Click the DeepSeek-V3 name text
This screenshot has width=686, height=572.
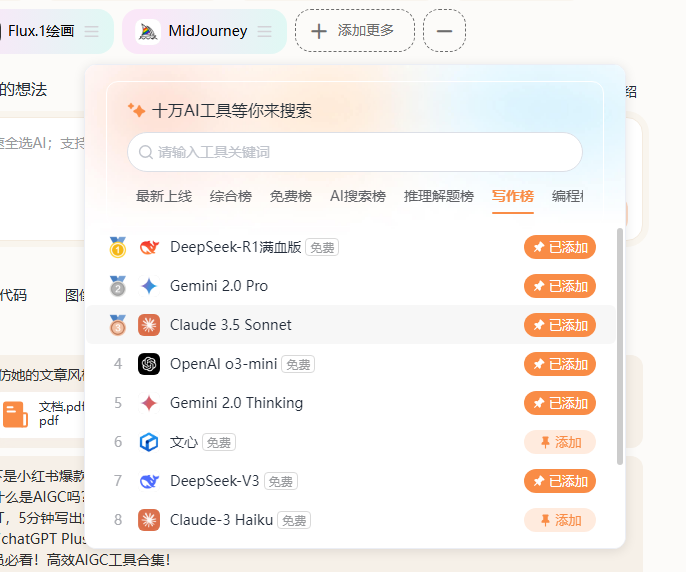214,481
